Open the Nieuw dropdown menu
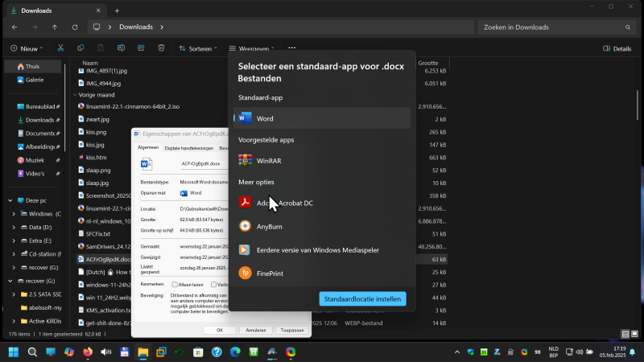The image size is (644, 362). (x=27, y=48)
